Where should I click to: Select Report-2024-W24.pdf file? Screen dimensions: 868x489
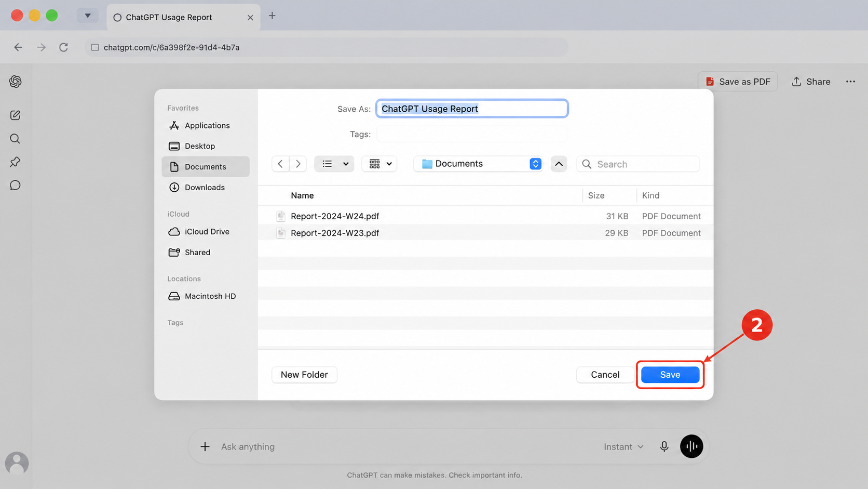485,216
